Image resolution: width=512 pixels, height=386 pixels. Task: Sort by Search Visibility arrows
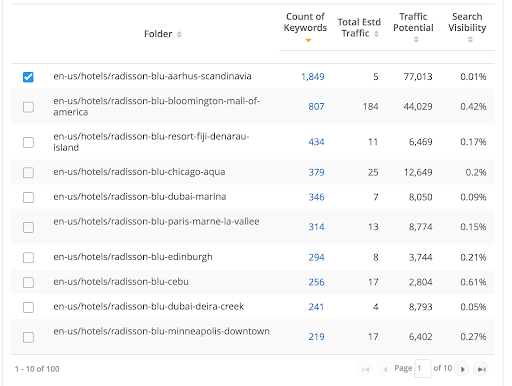coord(470,40)
